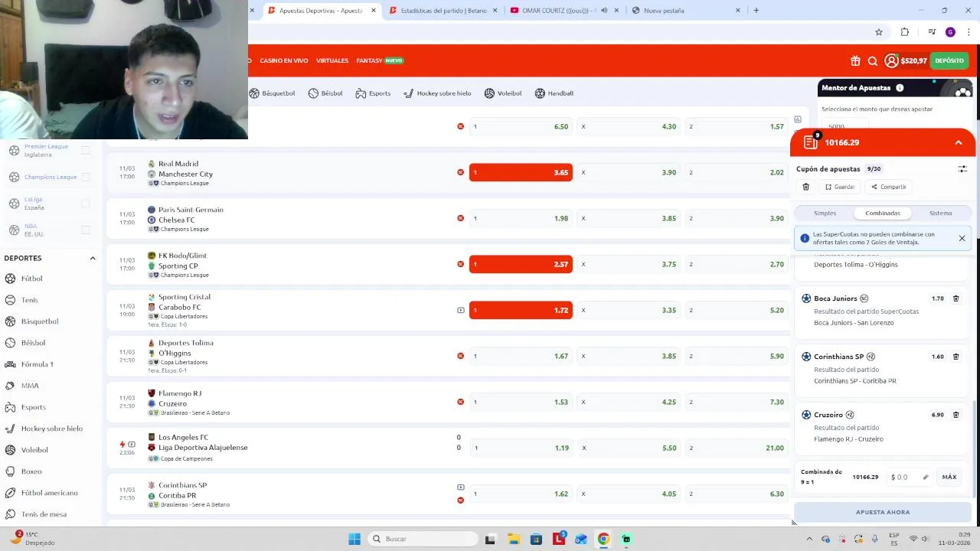The height and width of the screenshot is (551, 980).
Task: Select Voleibol in the top sports bar
Action: pos(502,93)
